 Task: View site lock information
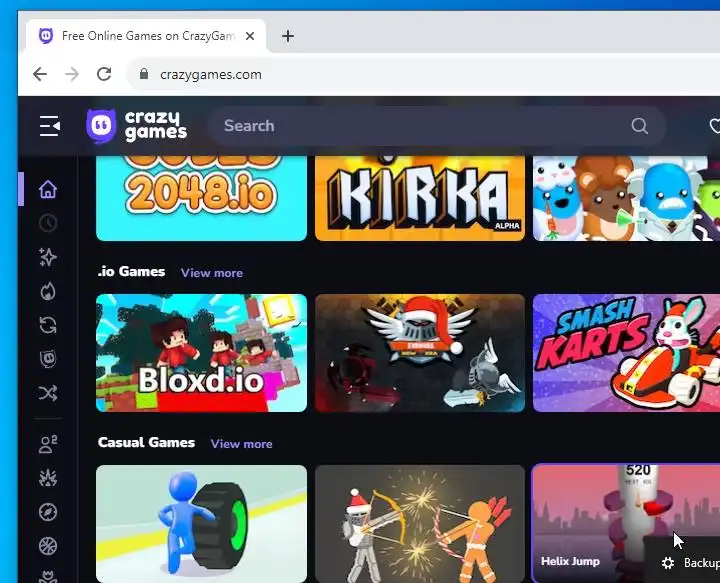coord(144,74)
